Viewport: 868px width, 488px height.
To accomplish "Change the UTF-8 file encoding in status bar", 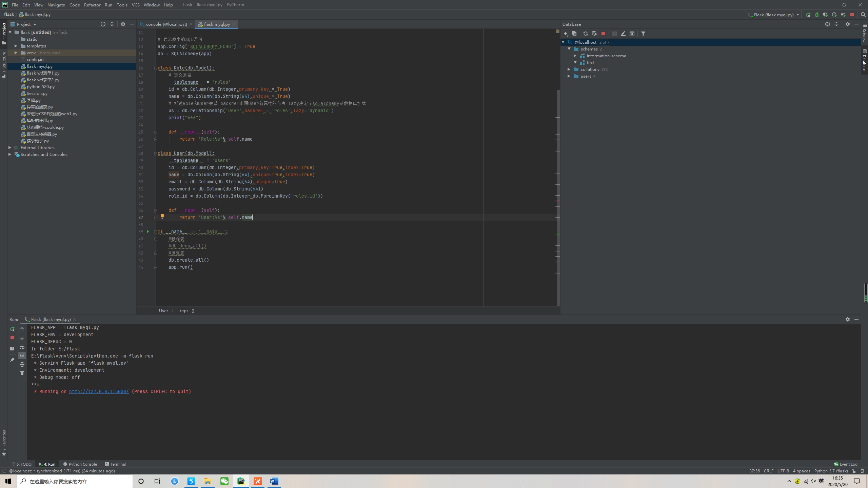I will (783, 471).
